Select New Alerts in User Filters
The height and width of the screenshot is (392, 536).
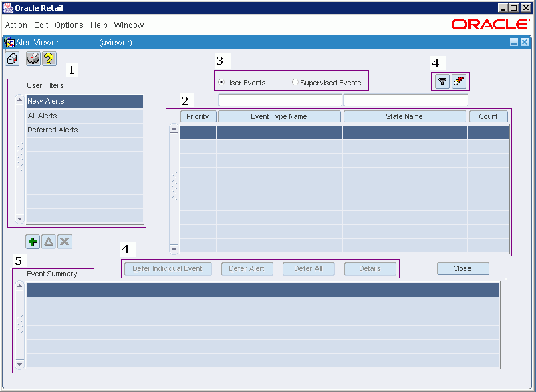coord(85,101)
